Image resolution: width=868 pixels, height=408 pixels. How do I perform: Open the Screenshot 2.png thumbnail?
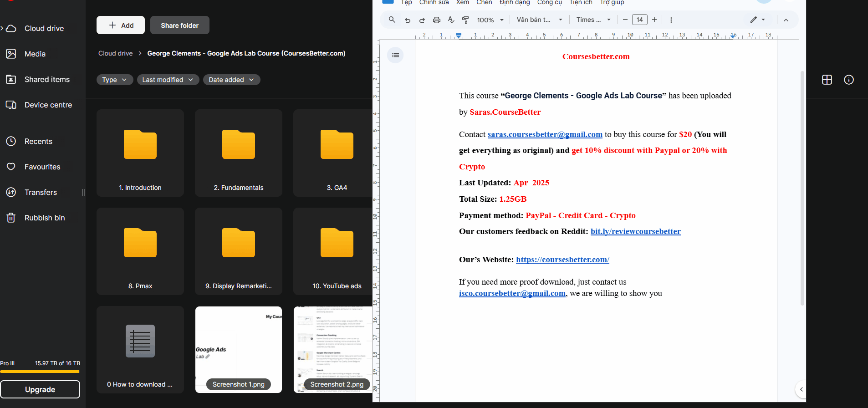[x=333, y=350]
